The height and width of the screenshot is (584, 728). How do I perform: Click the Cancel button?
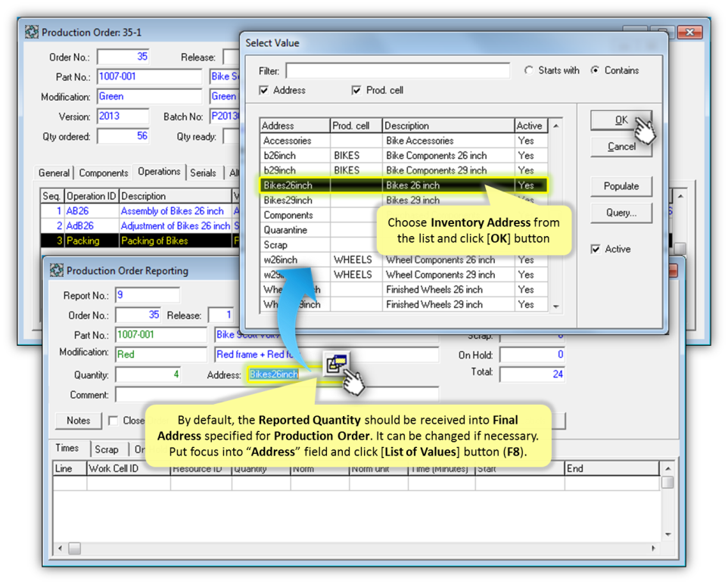(621, 147)
